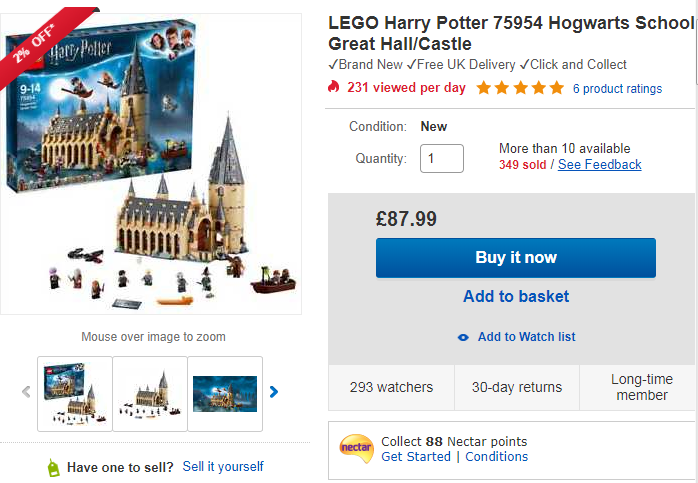Open Nectar Conditions link
Screen dimensions: 698x483
pyautogui.click(x=496, y=456)
